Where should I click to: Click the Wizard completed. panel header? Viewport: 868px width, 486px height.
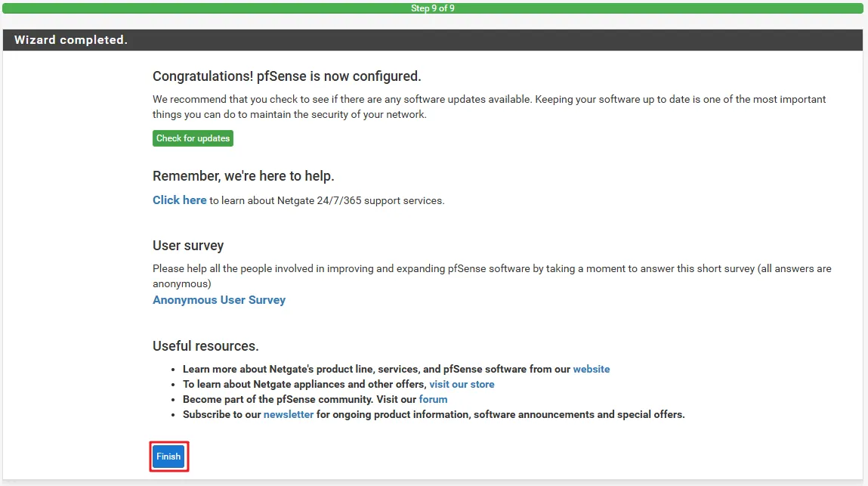tap(432, 40)
